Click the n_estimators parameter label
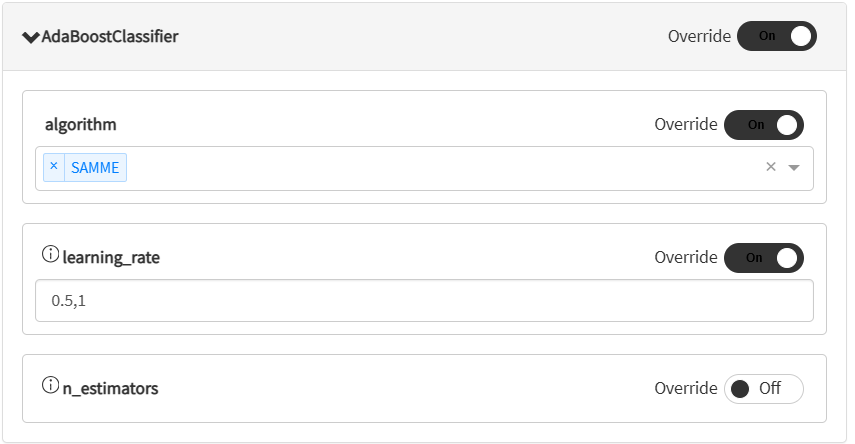 pos(110,388)
